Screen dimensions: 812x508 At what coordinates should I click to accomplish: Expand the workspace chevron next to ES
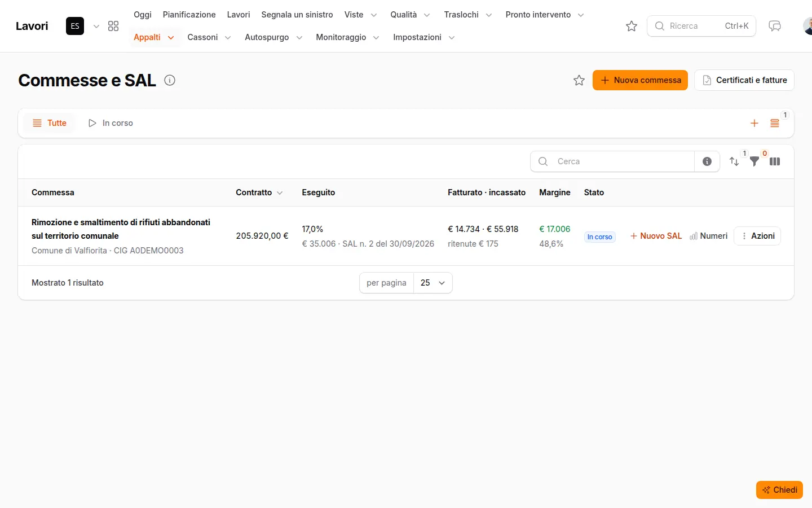96,26
